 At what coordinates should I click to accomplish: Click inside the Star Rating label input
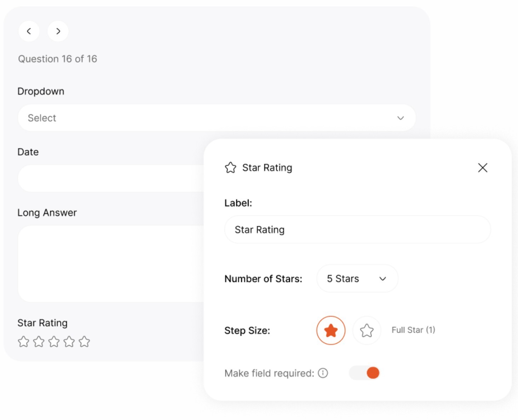tap(357, 229)
